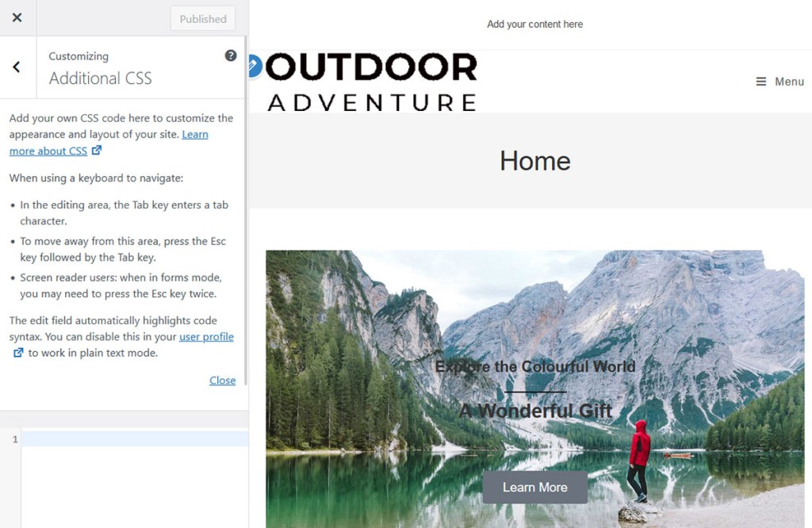The height and width of the screenshot is (528, 812).
Task: Click external link icon before 'to work in plain text mode'
Action: point(18,353)
